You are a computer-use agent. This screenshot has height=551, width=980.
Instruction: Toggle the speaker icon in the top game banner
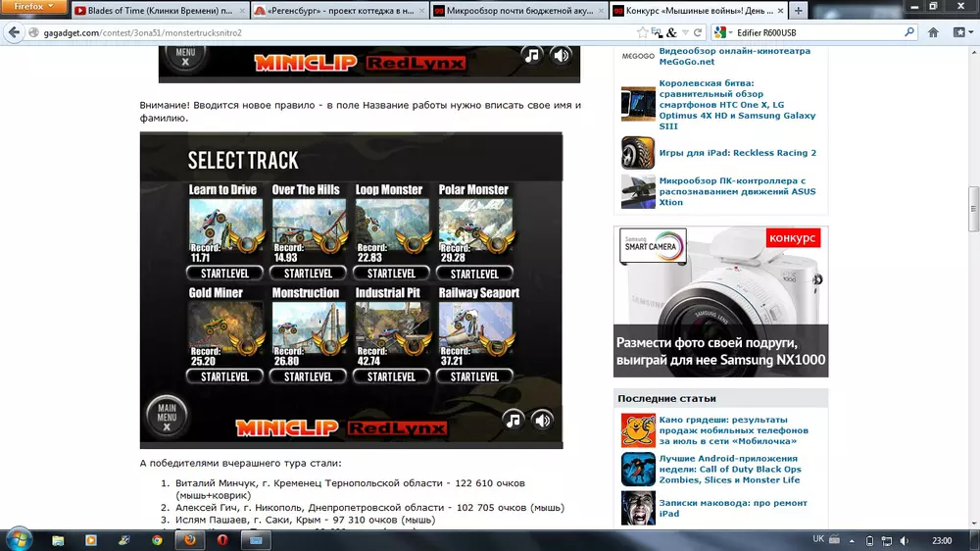(x=561, y=55)
